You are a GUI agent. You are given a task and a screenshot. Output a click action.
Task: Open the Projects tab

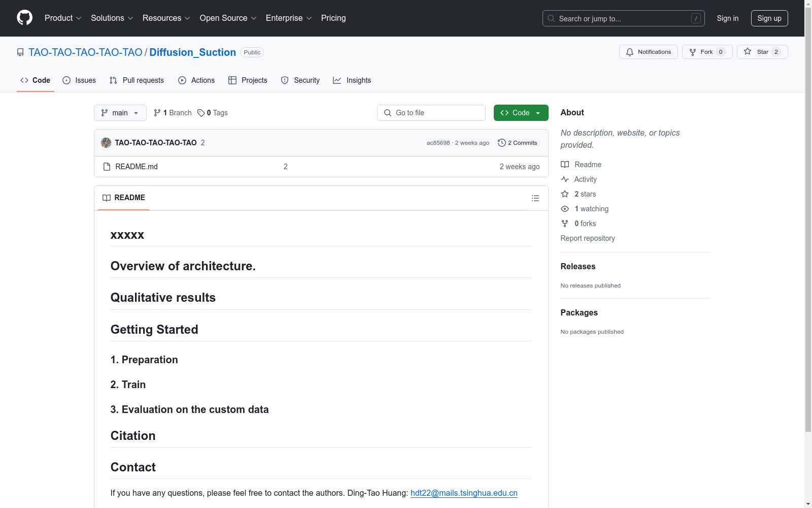coord(248,80)
